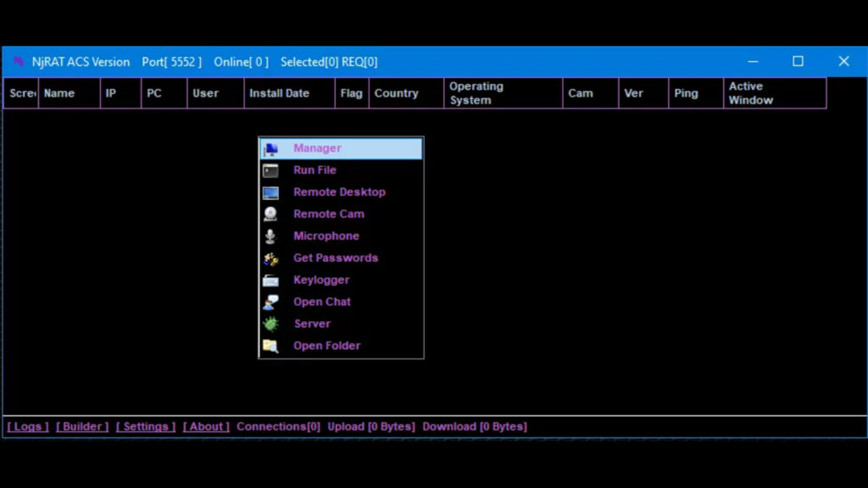Click the Operating System column header

point(504,93)
